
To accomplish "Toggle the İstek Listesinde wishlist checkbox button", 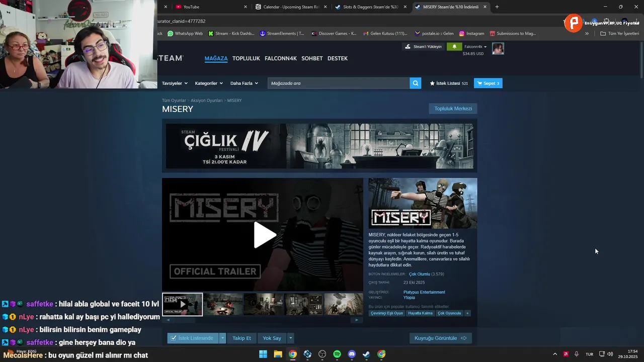I will [x=193, y=338].
